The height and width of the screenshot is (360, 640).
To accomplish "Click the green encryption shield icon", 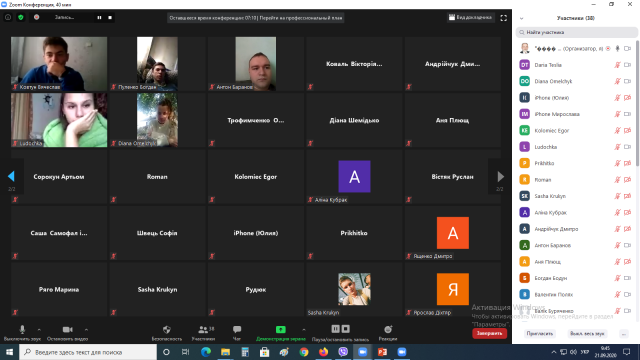I will (21, 18).
